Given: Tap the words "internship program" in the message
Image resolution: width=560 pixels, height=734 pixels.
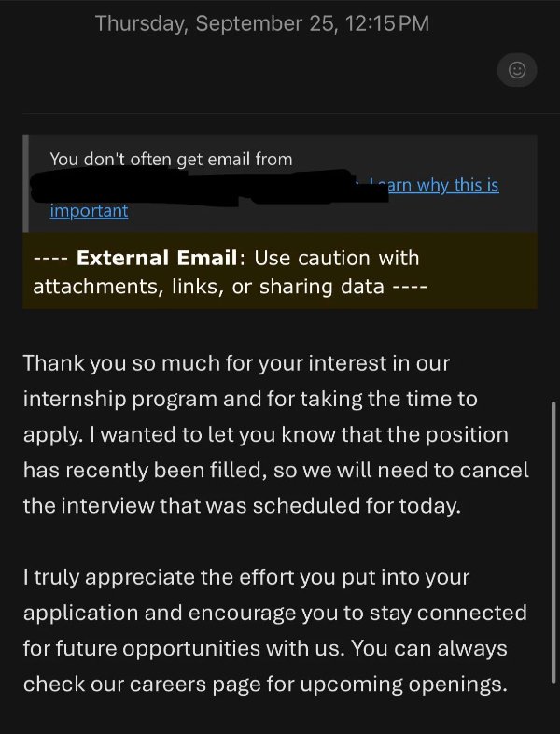Looking at the screenshot, I should click(x=116, y=399).
